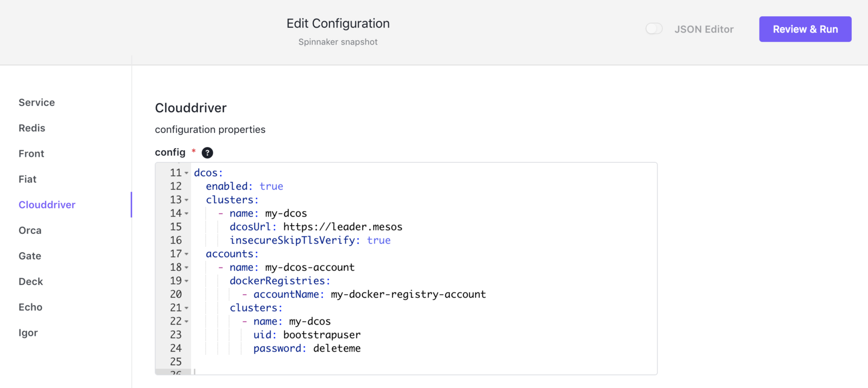Click the my-dcos-account name value
The image size is (868, 388).
coord(310,268)
